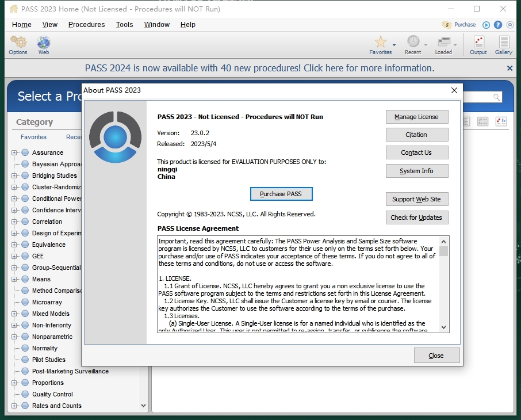Screen dimensions: 521x420
Task: Select the Normality category icon
Action: pos(25,348)
